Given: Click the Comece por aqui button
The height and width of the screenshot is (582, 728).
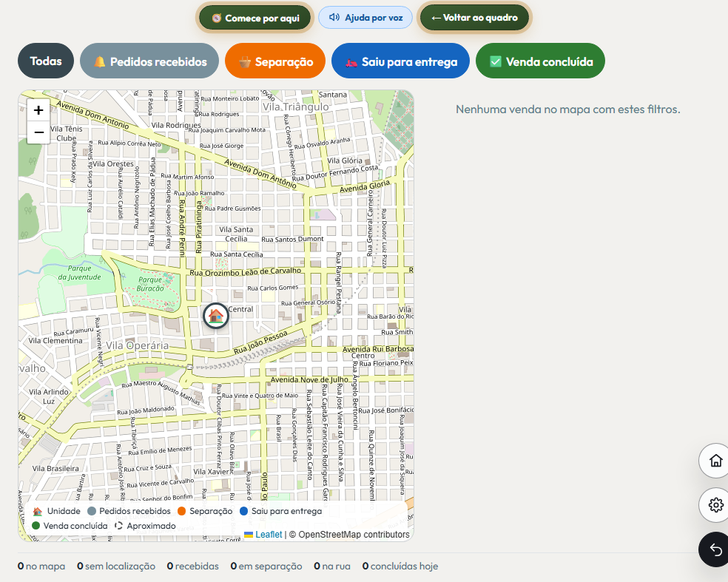Looking at the screenshot, I should point(255,18).
